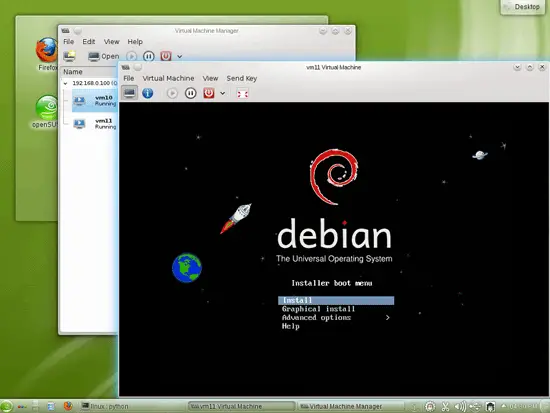Create a new virtual machine icon
This screenshot has height=413, width=550.
pyautogui.click(x=69, y=56)
